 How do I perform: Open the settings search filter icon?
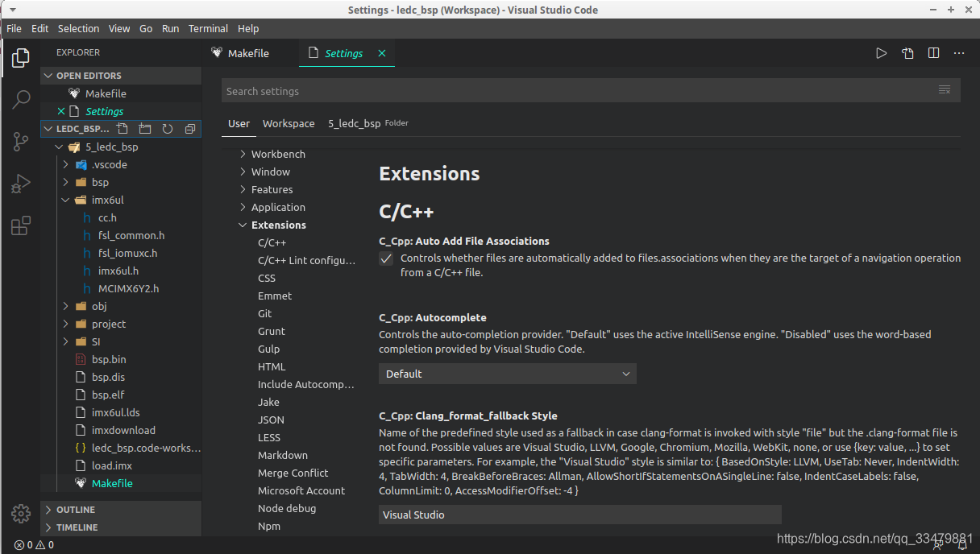click(x=945, y=90)
